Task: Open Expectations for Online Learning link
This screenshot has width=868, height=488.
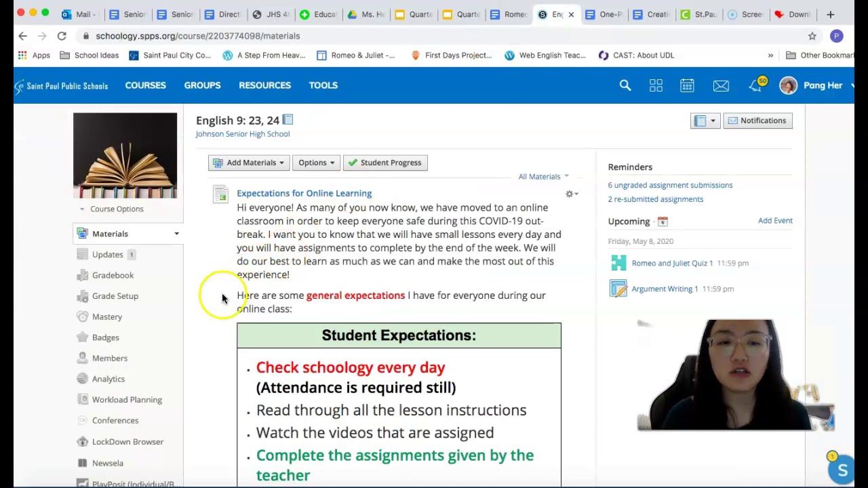Action: pos(304,193)
